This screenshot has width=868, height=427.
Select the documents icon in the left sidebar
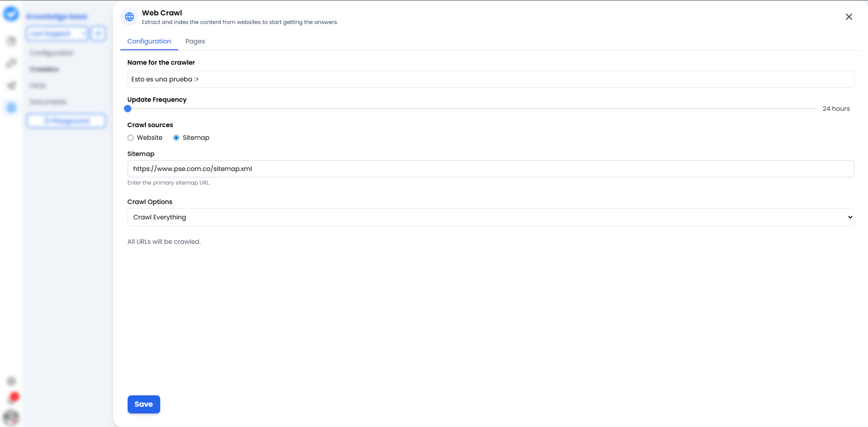[11, 41]
